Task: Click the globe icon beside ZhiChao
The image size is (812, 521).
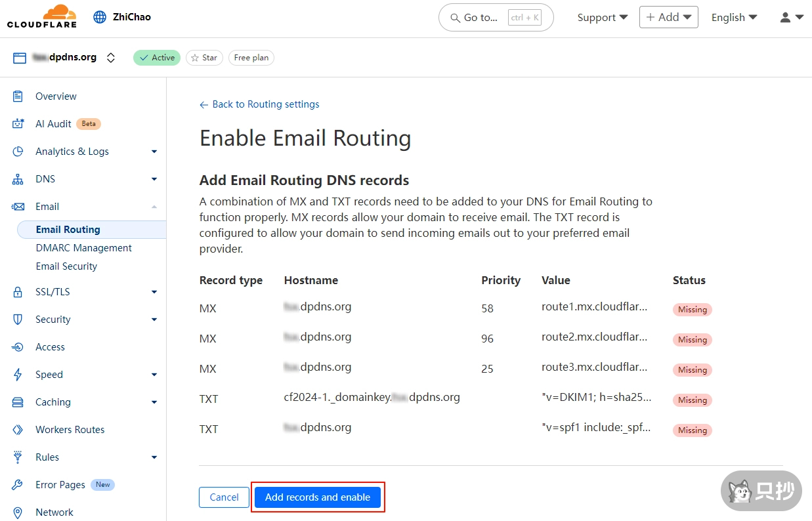Action: pos(100,17)
